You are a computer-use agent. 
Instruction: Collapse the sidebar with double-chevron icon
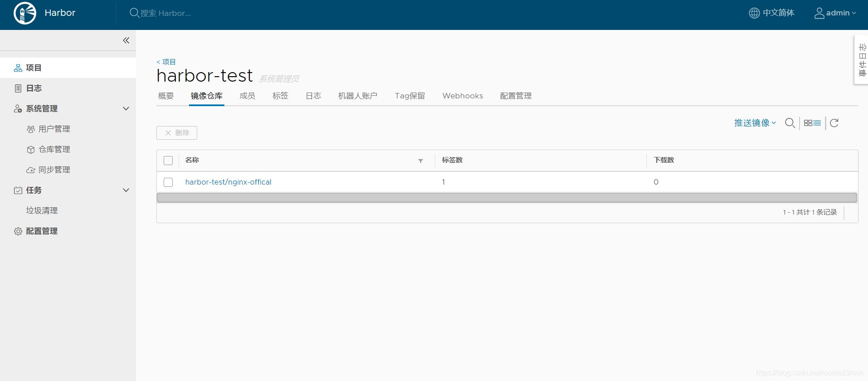126,40
